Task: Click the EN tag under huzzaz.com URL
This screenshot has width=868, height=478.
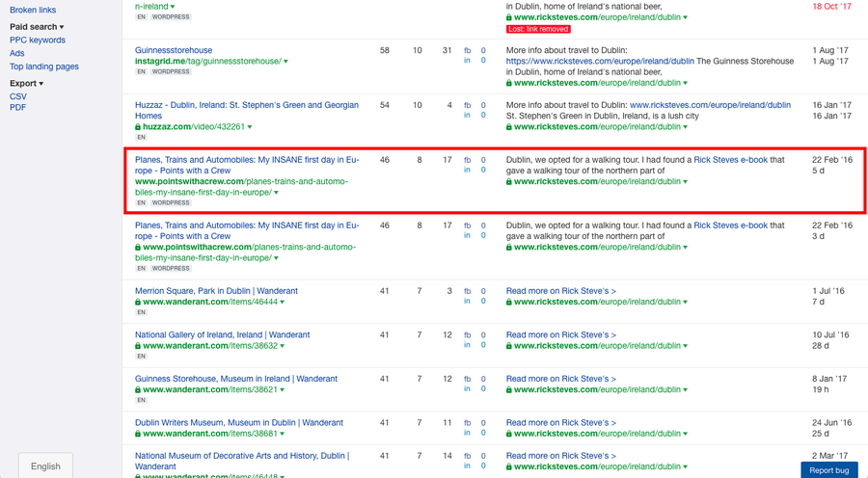Action: pos(141,137)
